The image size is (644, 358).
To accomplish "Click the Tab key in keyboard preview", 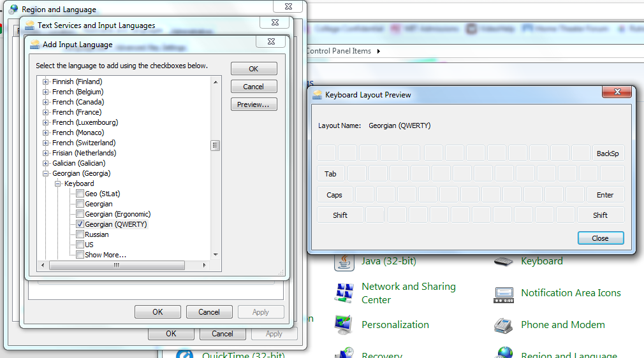I will click(x=331, y=174).
